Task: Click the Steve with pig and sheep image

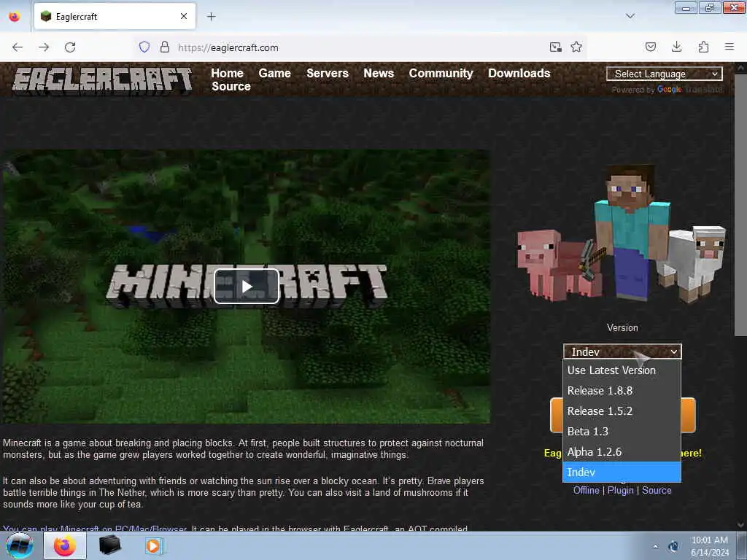Action: coord(622,233)
